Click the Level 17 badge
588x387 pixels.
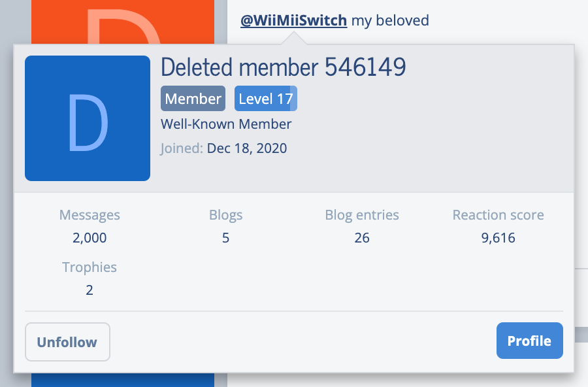coord(265,99)
